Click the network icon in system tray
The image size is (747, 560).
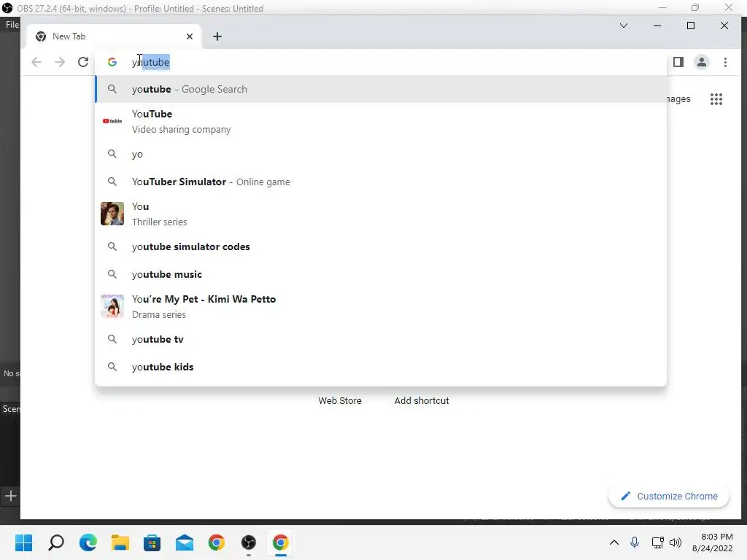coord(657,542)
